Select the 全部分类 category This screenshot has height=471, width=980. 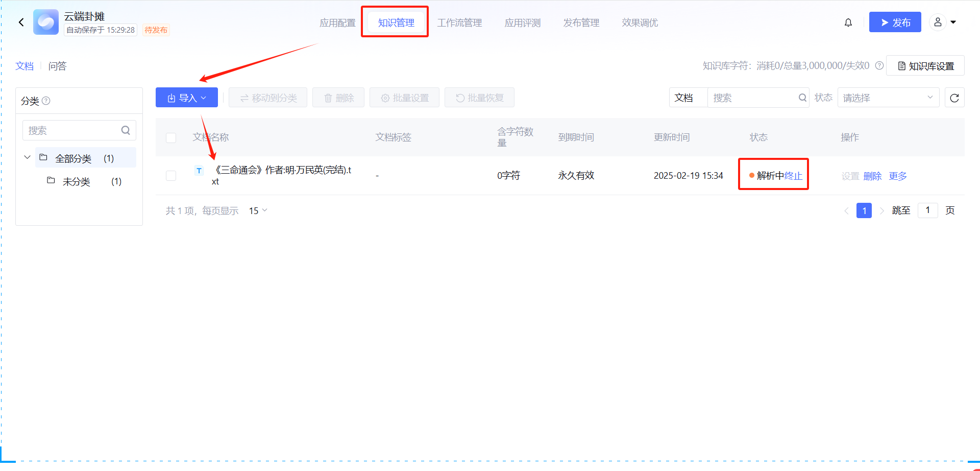coord(86,158)
